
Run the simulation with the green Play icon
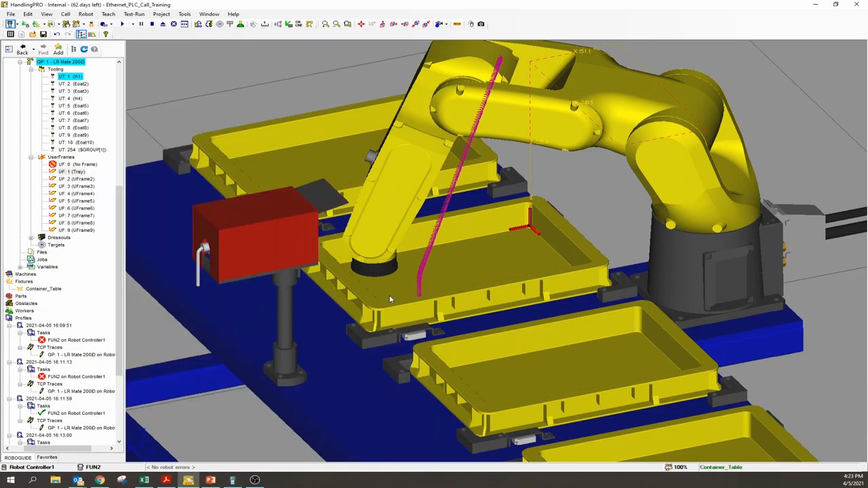pos(123,24)
